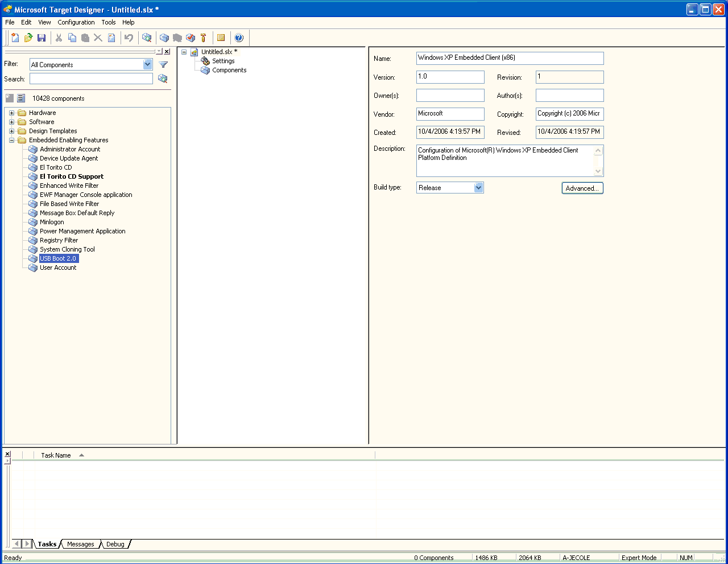Open a configuration with the folder icon
This screenshot has height=564, width=728.
(28, 38)
